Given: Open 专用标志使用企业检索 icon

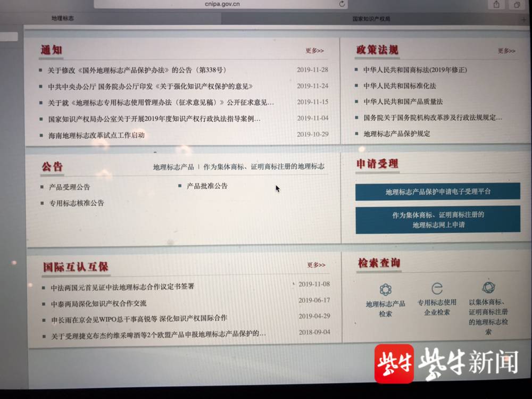Looking at the screenshot, I should pos(437,288).
